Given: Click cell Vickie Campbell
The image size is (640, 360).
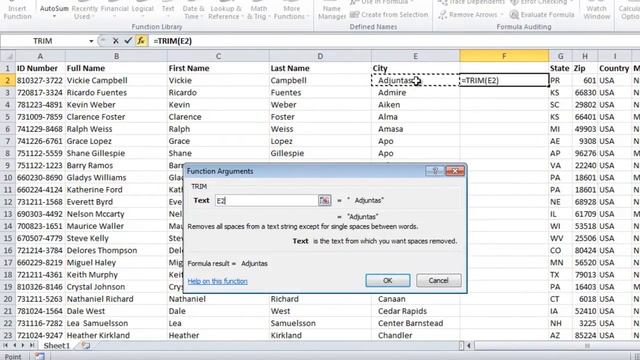Looking at the screenshot, I should pyautogui.click(x=116, y=80).
